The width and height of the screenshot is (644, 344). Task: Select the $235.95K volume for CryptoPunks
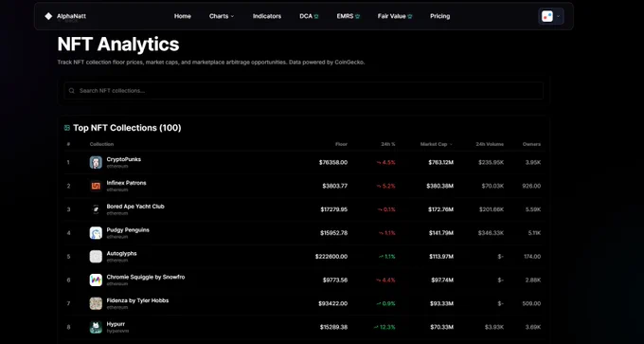[491, 162]
